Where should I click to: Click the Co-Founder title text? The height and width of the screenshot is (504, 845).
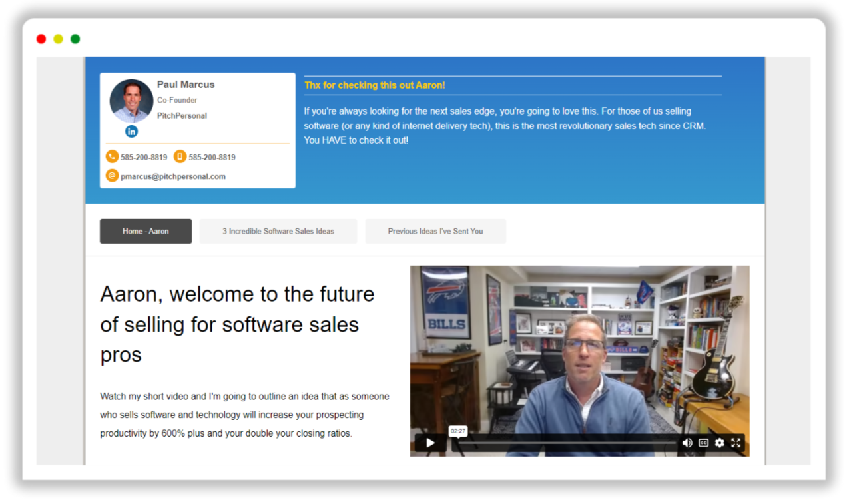(177, 100)
